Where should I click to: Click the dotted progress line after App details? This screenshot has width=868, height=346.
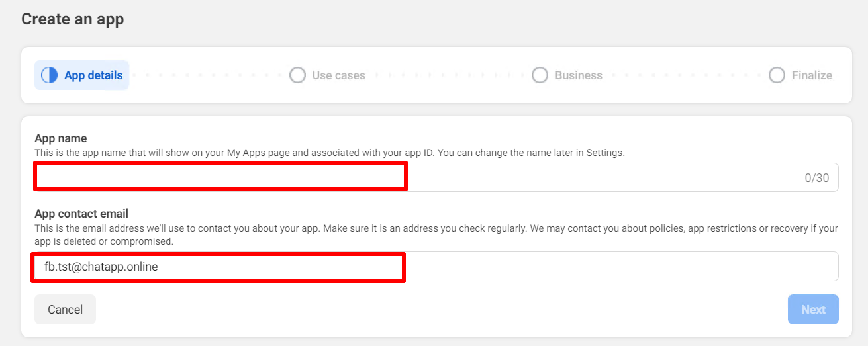click(x=209, y=75)
